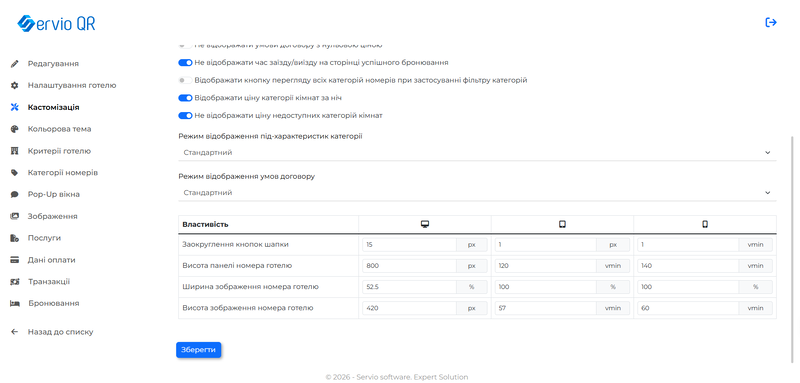Image resolution: width=800 pixels, height=383 pixels.
Task: Open Бронювання section
Action: pos(54,303)
